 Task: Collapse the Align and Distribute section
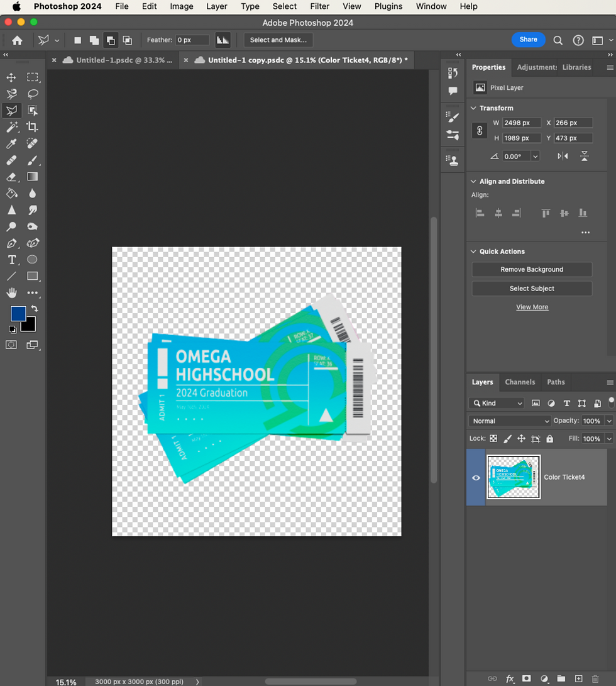pyautogui.click(x=473, y=181)
